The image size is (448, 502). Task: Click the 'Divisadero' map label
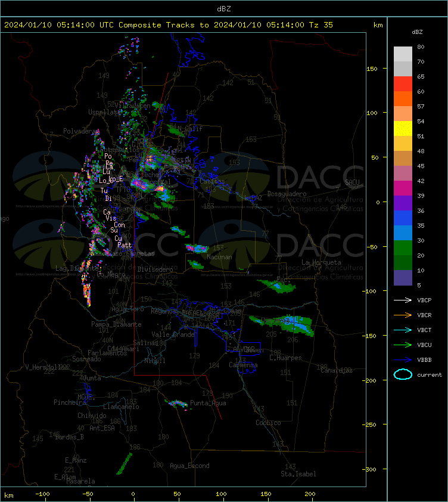[155, 269]
